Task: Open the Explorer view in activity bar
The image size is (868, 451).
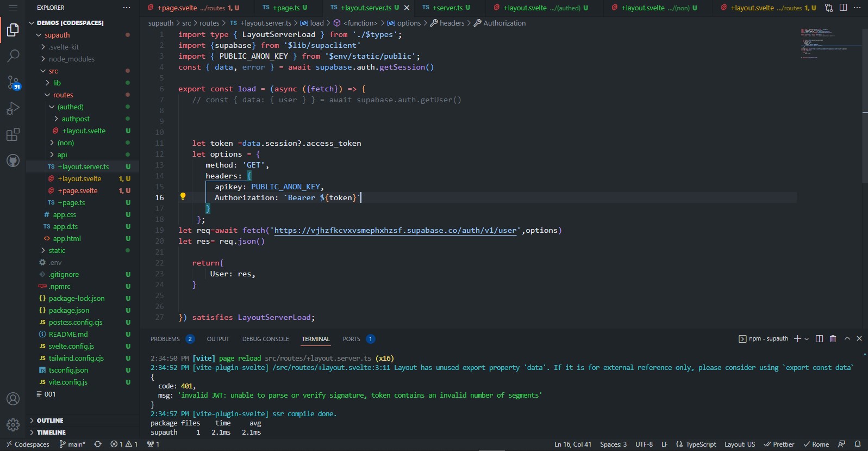Action: point(13,30)
